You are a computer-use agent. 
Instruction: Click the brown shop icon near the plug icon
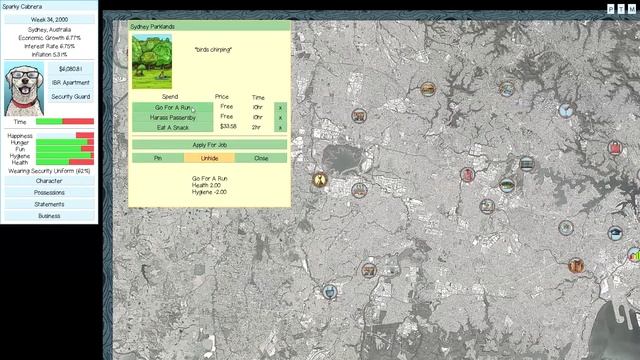point(369,270)
